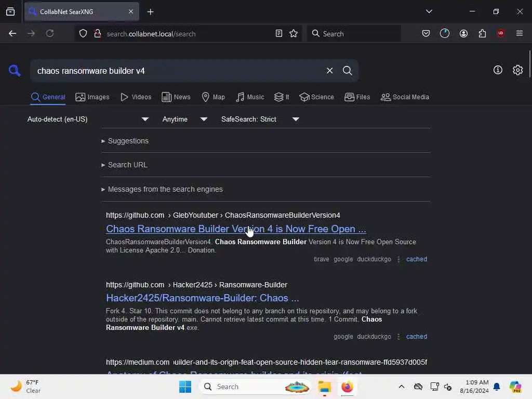Bookmark this page with the star
This screenshot has height=399, width=532.
pyautogui.click(x=294, y=33)
